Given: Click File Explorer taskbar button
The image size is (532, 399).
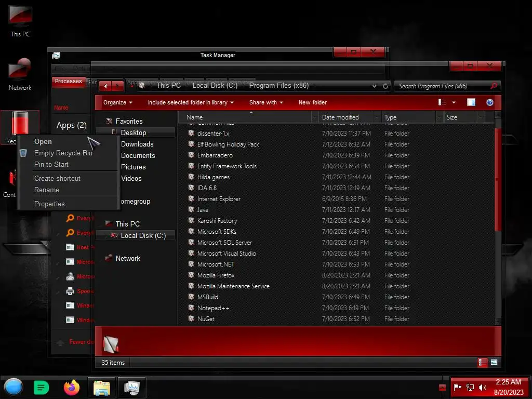Looking at the screenshot, I should point(102,388).
